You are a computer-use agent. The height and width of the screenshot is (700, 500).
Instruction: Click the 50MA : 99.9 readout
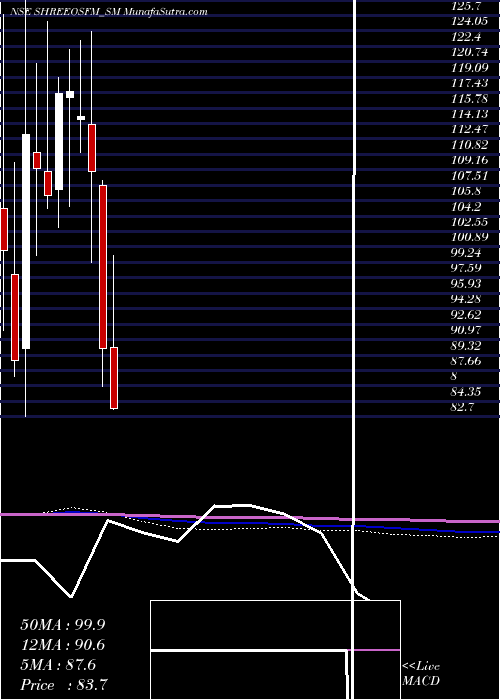click(63, 625)
